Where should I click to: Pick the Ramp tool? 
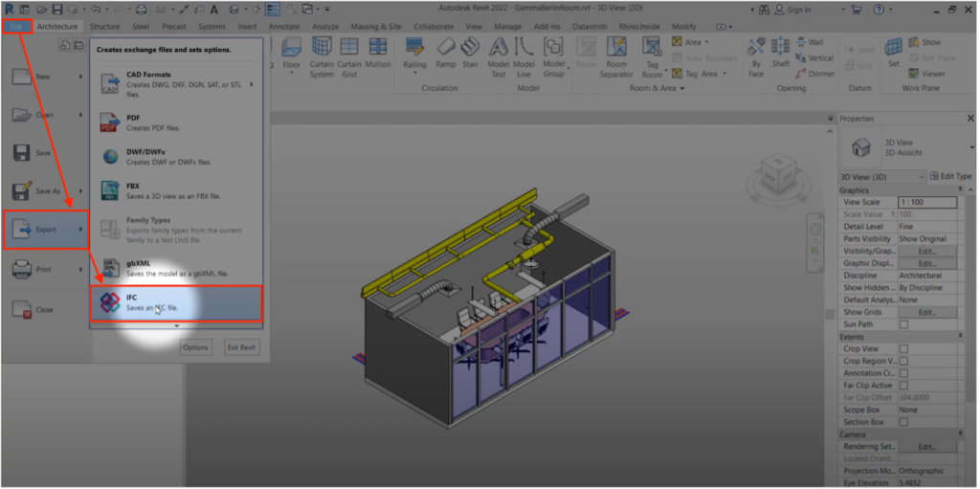(446, 54)
